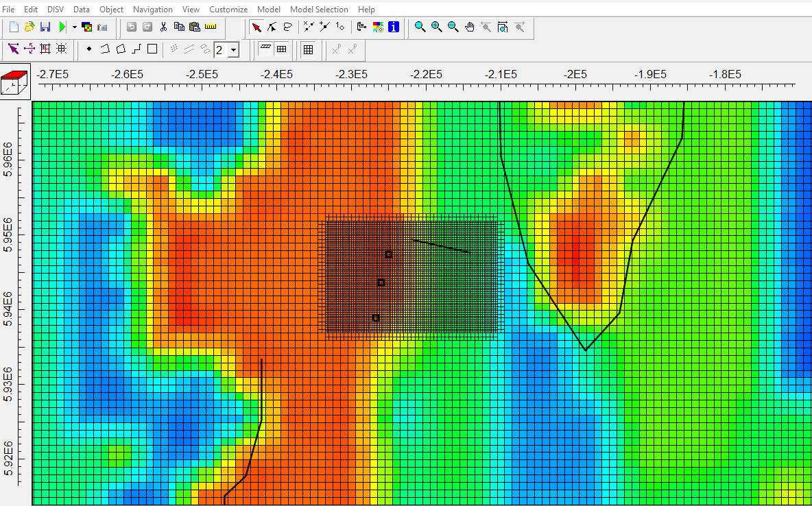Toggle the select objects red arrow tool
Image resolution: width=812 pixels, height=506 pixels.
tap(256, 27)
